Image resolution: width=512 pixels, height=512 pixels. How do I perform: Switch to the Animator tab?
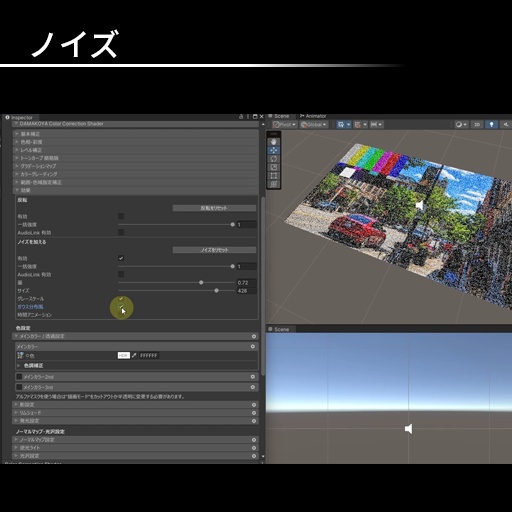pyautogui.click(x=313, y=116)
